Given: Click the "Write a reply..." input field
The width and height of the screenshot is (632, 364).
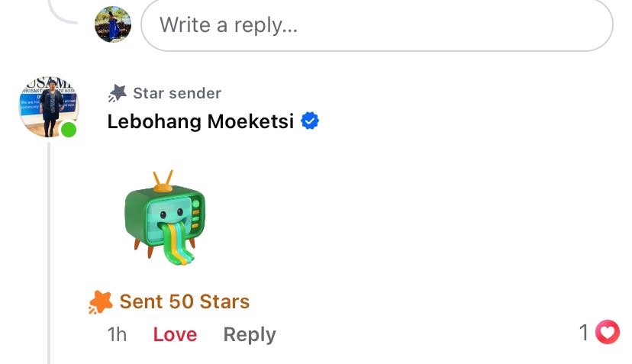Looking at the screenshot, I should point(376,25).
